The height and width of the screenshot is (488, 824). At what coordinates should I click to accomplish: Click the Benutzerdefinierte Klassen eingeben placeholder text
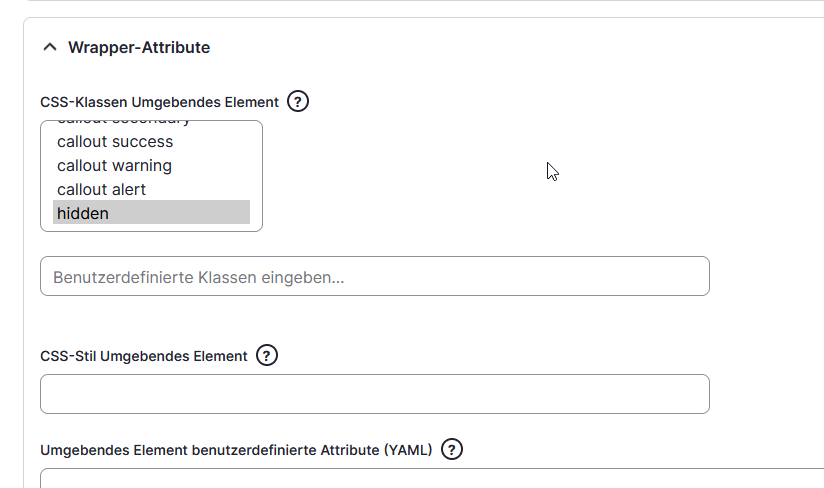[x=198, y=277]
